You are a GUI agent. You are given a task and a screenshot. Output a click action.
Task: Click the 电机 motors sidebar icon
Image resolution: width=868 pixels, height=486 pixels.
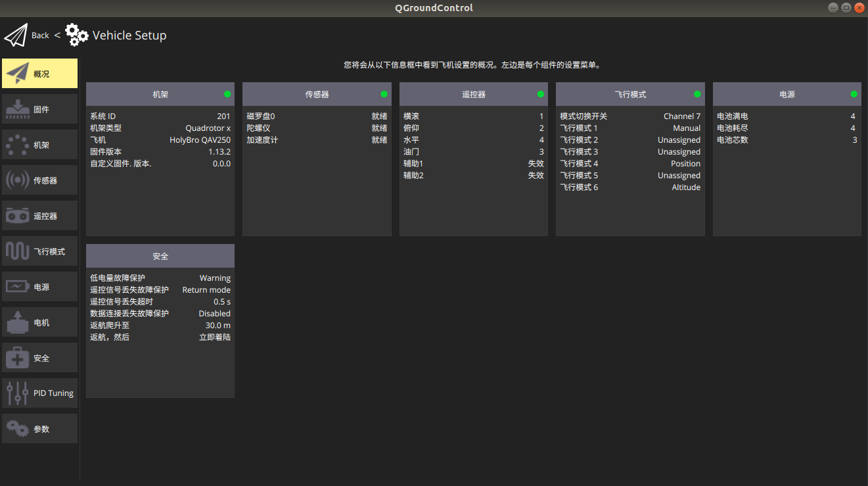click(18, 322)
